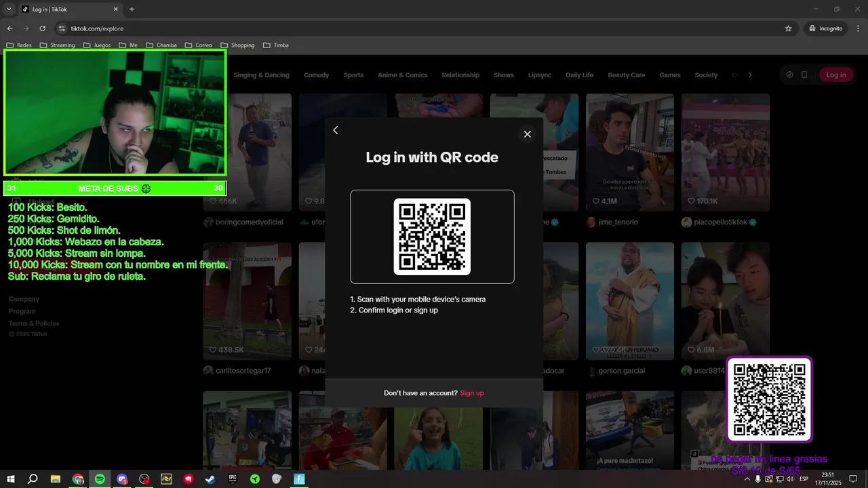Open Epic Games Launcher from taskbar
The image size is (868, 488).
coord(233,479)
